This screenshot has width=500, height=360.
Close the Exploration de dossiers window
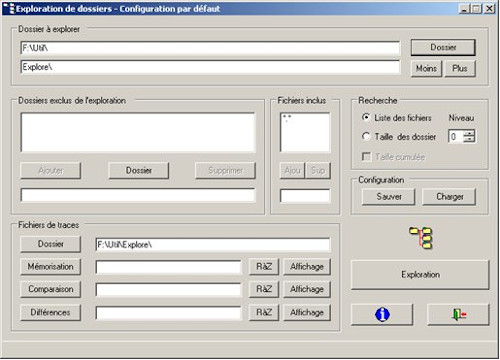click(x=489, y=9)
